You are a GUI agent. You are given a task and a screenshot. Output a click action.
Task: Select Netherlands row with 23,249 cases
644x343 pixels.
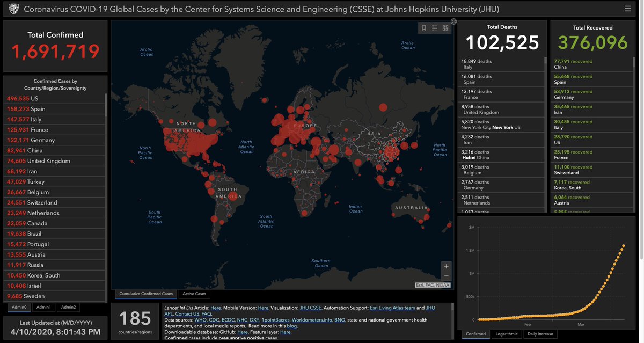click(x=55, y=213)
